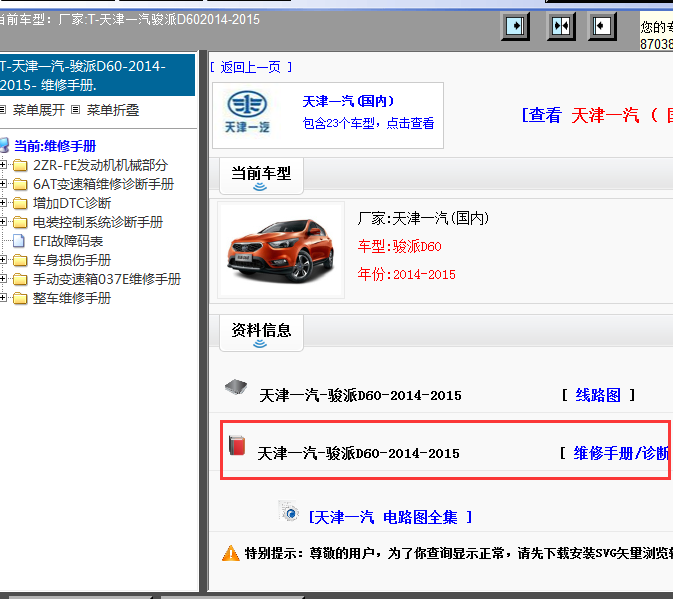The height and width of the screenshot is (599, 673).
Task: Click the icon beside 天津一汽 电路图全集
Action: point(288,511)
